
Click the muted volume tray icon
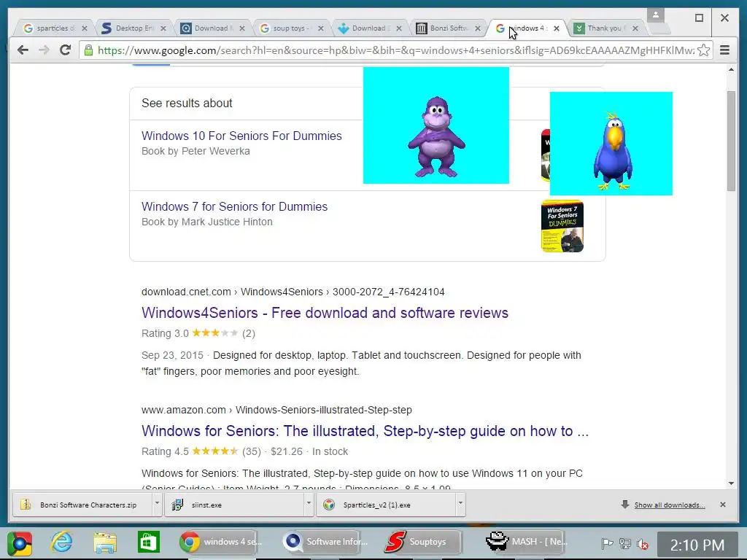(x=643, y=544)
